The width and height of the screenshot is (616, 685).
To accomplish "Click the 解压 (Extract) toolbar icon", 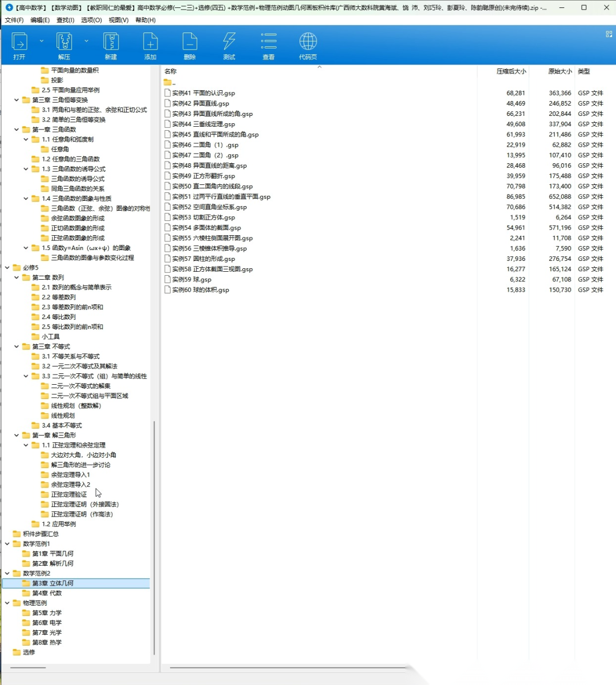I will point(64,43).
